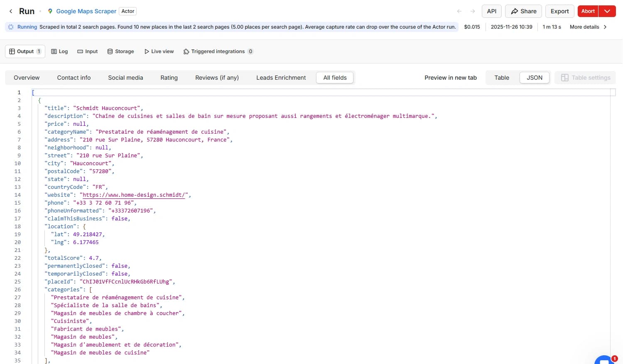
Task: Open the Schmidt website link in the JSON
Action: pyautogui.click(x=133, y=195)
